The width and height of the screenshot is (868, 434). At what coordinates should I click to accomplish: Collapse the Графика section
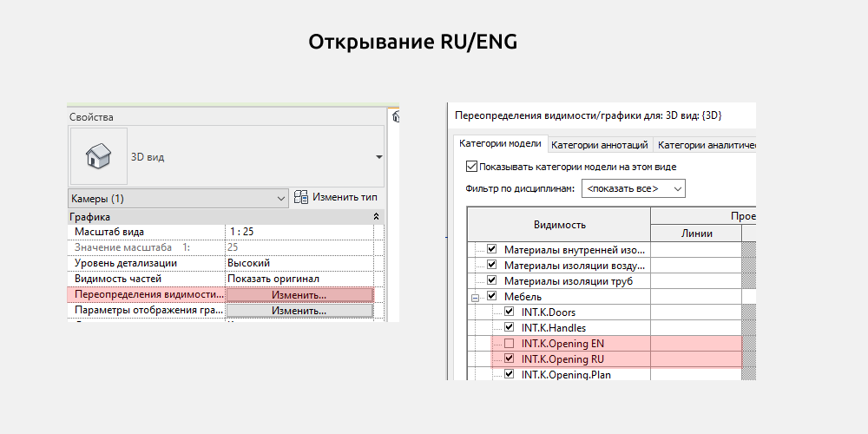pos(377,217)
